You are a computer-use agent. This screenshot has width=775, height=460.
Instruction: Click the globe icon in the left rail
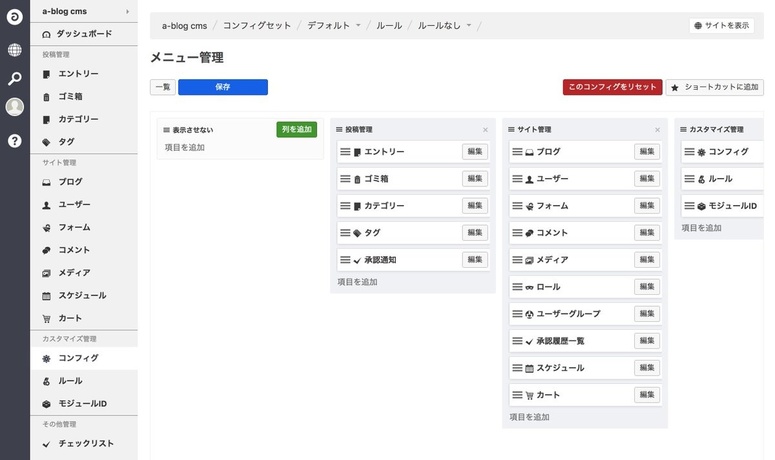(14, 50)
